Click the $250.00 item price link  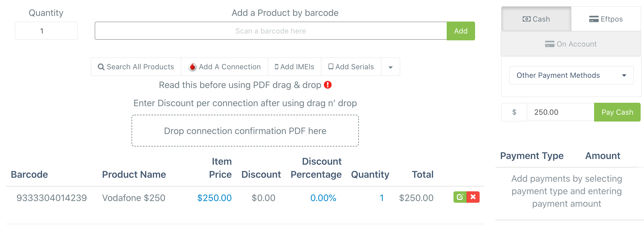tap(214, 198)
